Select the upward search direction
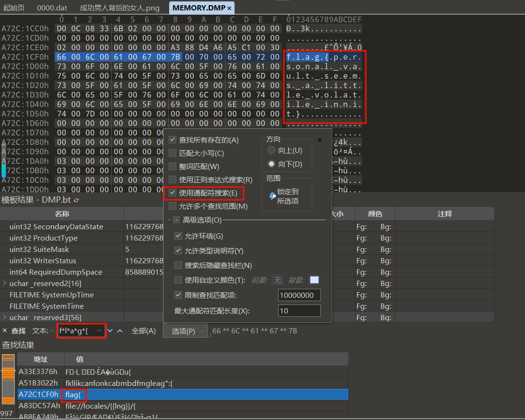 [x=272, y=151]
